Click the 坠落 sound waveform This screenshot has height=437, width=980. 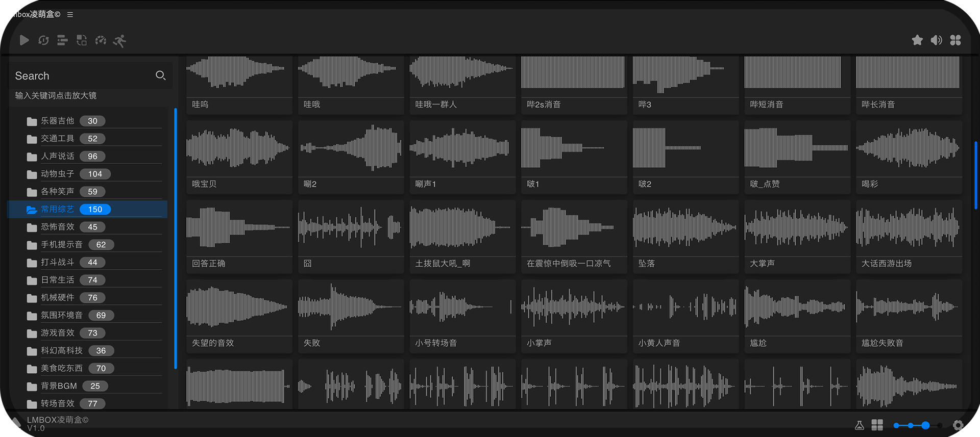coord(685,228)
